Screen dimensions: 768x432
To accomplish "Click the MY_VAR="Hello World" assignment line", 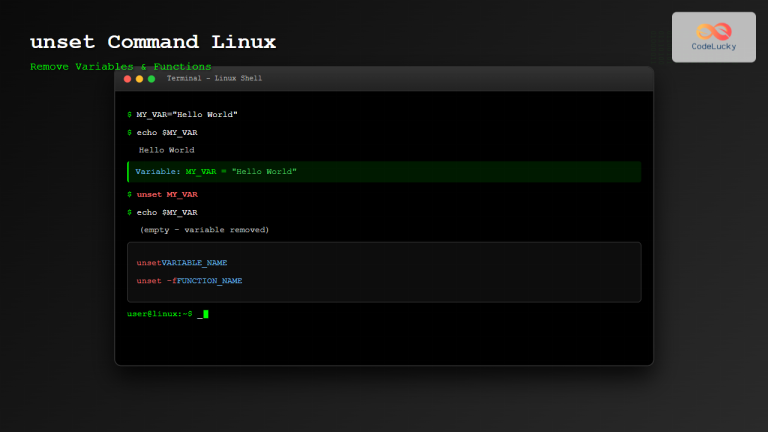I will (x=187, y=114).
